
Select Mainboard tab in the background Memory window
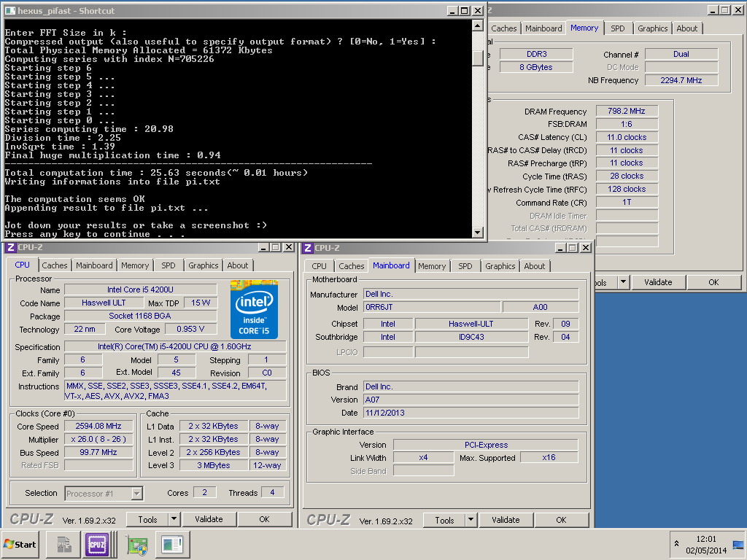click(543, 28)
